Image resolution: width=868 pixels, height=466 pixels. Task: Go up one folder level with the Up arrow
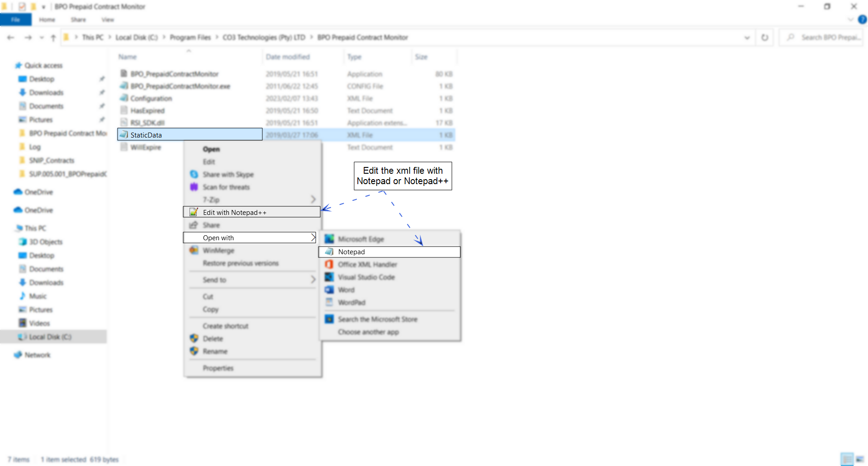coord(53,38)
